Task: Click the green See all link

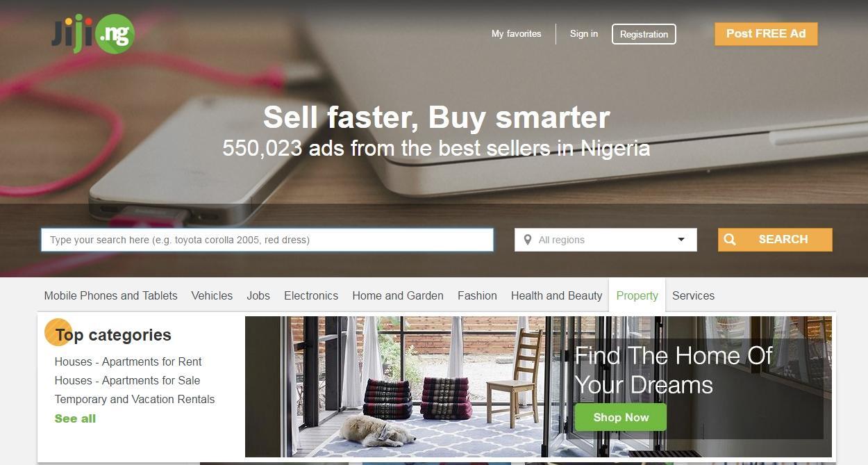Action: click(x=75, y=418)
